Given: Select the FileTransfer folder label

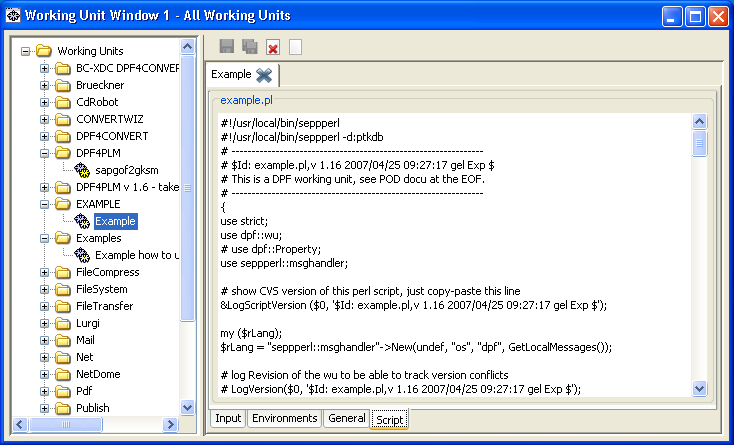Looking at the screenshot, I should click(104, 306).
